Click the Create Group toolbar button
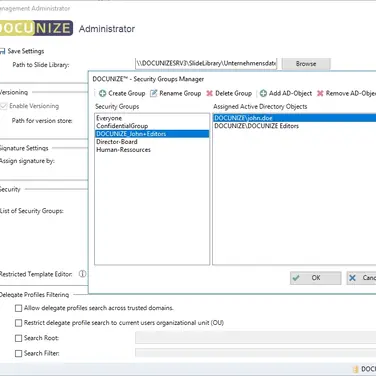Viewport: 376px width, 376px height. [x=122, y=93]
